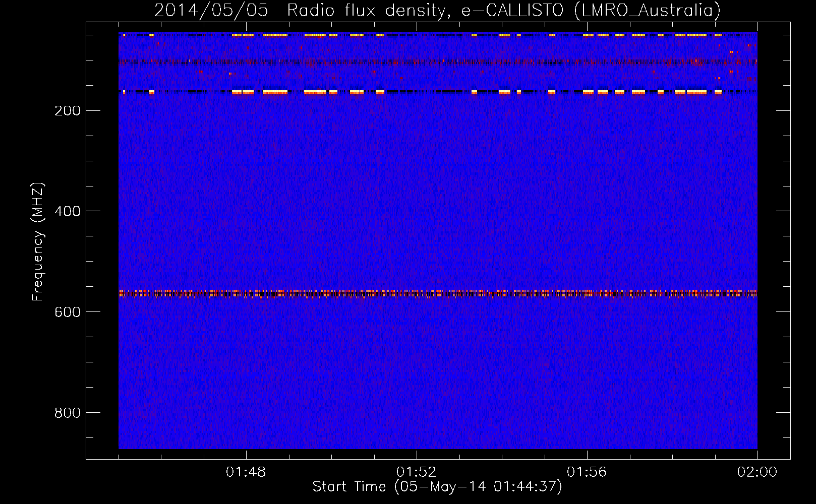
Task: Click the 400 frequency tick label
Action: click(68, 211)
